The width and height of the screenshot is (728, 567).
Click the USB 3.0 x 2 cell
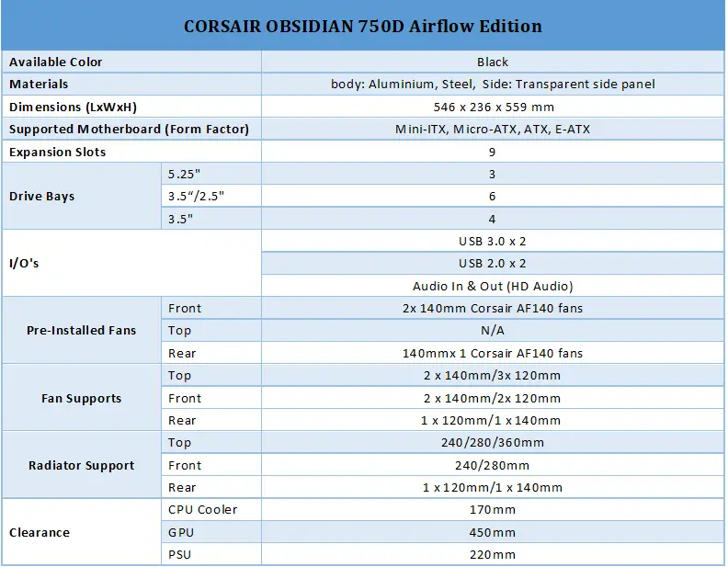492,242
